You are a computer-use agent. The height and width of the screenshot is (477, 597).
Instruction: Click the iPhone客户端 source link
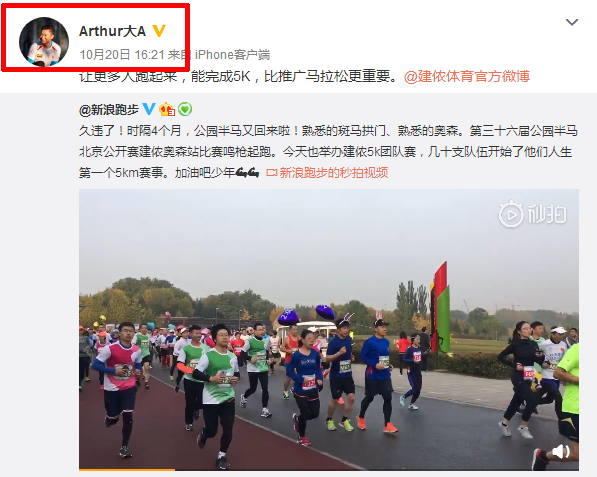232,55
